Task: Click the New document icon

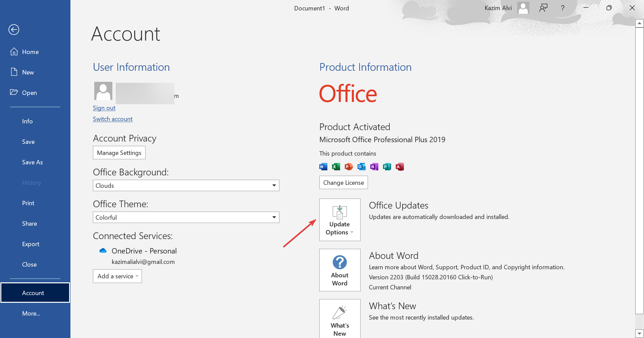Action: (x=14, y=72)
